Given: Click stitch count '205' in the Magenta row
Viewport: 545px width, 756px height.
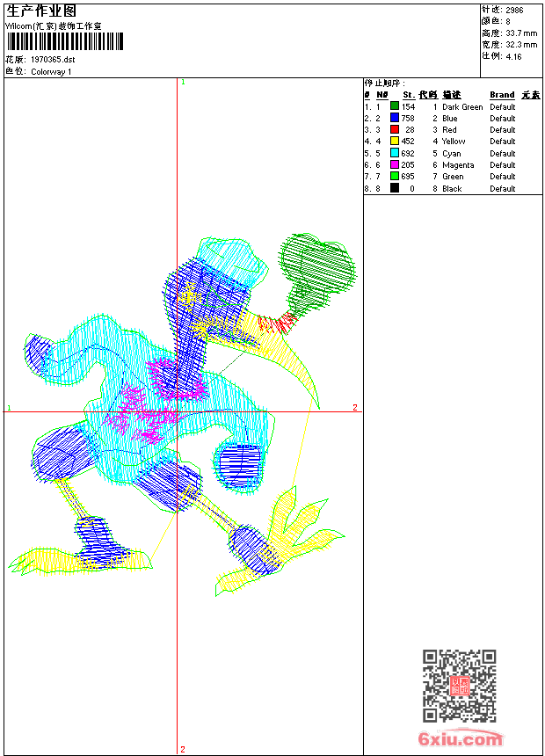Looking at the screenshot, I should click(408, 165).
